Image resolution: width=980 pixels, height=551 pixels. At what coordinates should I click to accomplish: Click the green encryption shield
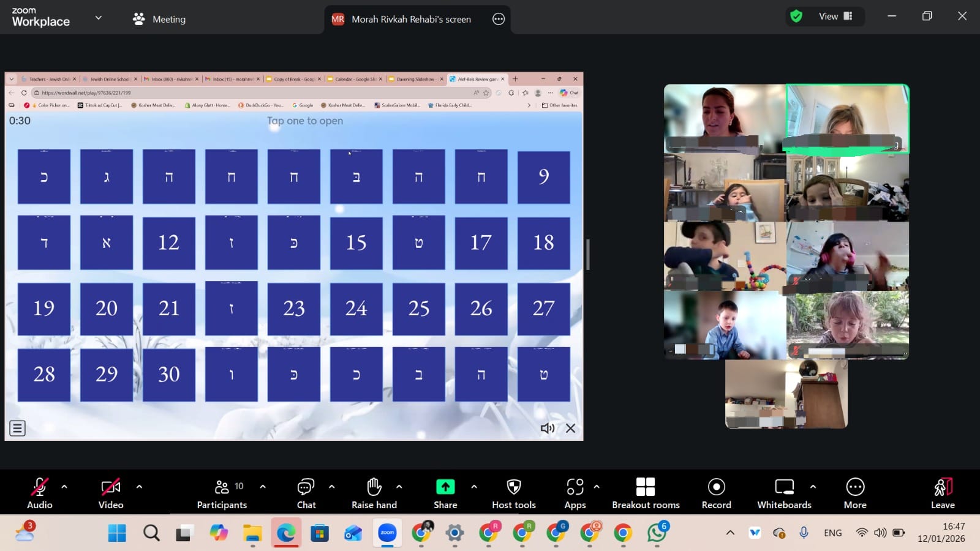tap(796, 17)
